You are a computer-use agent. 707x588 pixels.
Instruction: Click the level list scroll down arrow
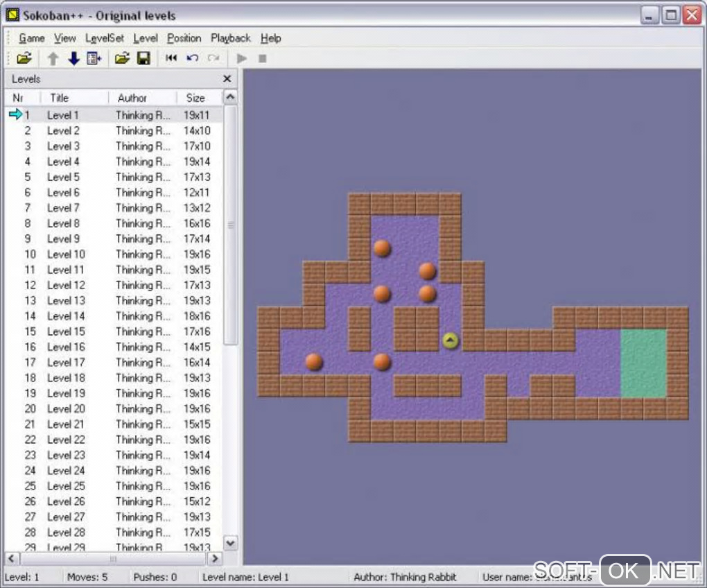pos(230,543)
